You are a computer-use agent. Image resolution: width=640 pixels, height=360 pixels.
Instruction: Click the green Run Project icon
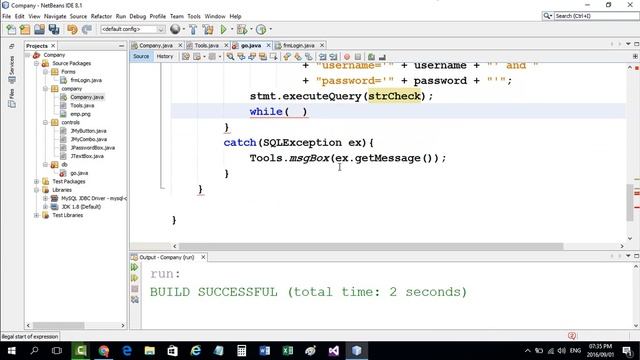pos(223,29)
